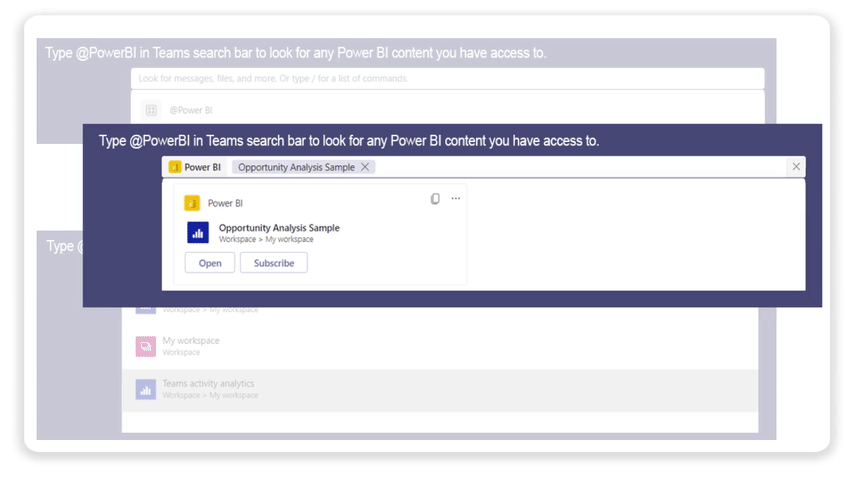Screen dimensions: 853x480
Task: Select the blue report icon in the card
Action: coord(198,232)
